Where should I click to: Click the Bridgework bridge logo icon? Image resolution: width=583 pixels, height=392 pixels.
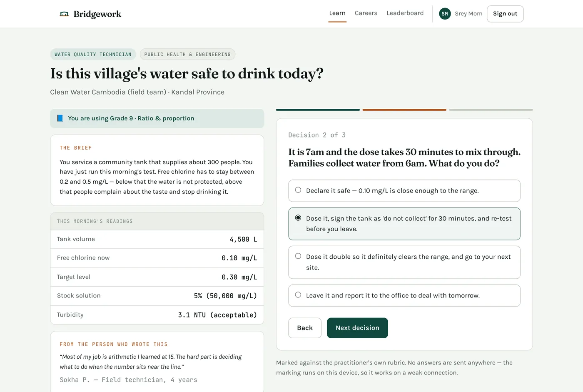pos(64,14)
